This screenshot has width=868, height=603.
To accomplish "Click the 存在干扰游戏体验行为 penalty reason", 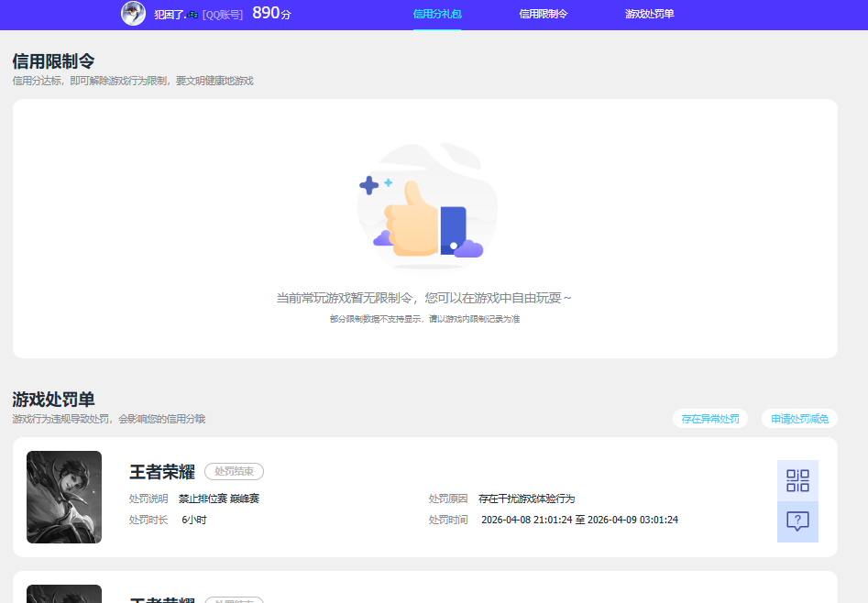I will click(x=526, y=499).
